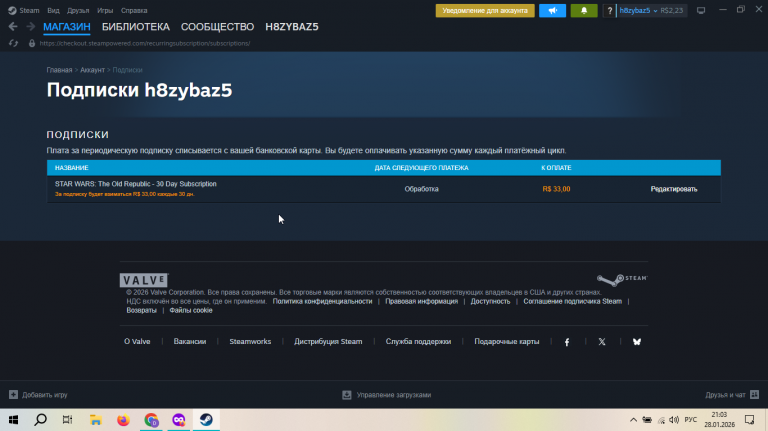
Task: Click the padlock security icon
Action: click(32, 43)
